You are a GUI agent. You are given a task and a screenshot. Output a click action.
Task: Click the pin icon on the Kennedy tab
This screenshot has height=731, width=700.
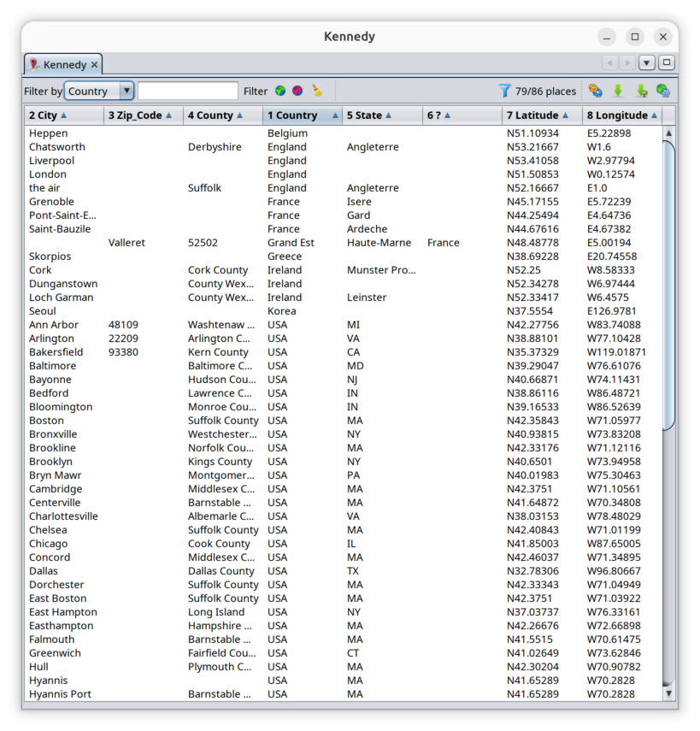click(34, 64)
